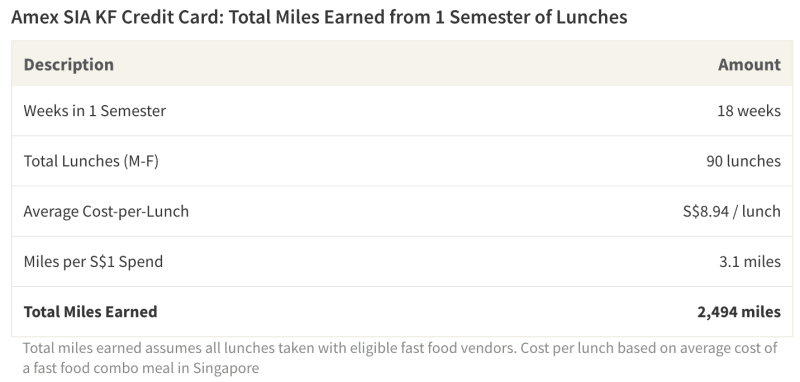800x382 pixels.
Task: Click the table title about Amex SIA KF
Action: (x=319, y=17)
